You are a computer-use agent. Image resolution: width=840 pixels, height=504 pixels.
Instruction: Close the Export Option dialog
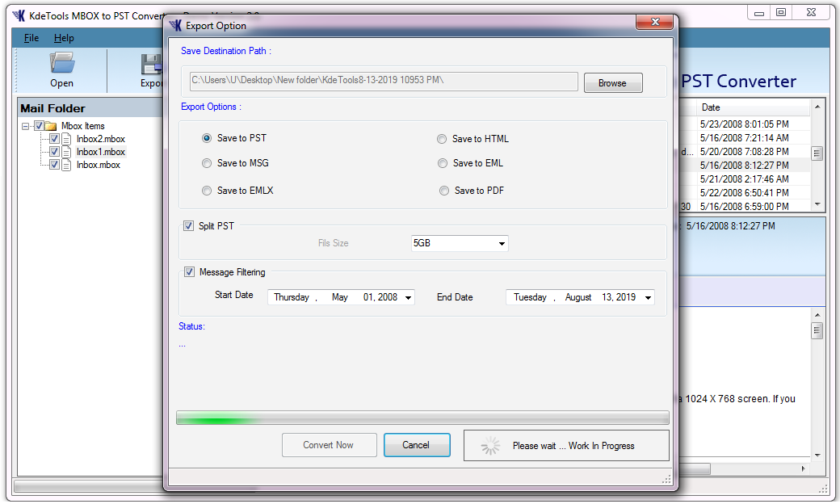tap(654, 22)
